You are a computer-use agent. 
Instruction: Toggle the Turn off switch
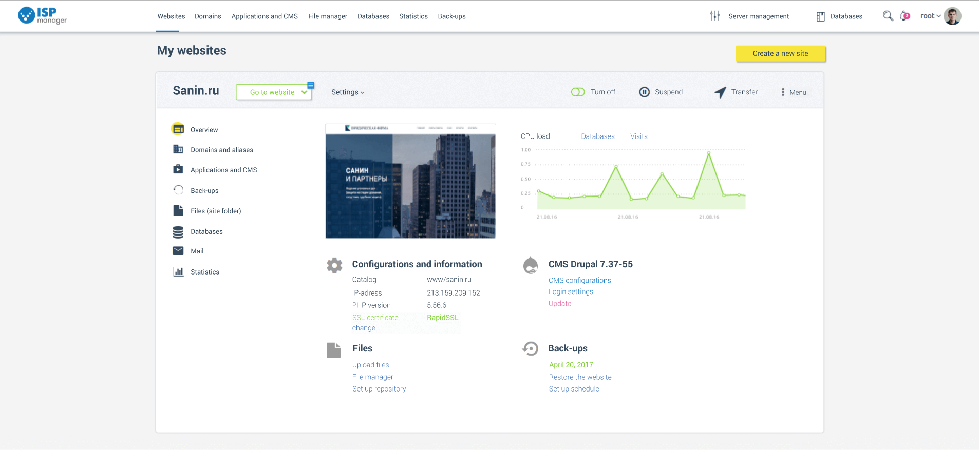click(578, 92)
